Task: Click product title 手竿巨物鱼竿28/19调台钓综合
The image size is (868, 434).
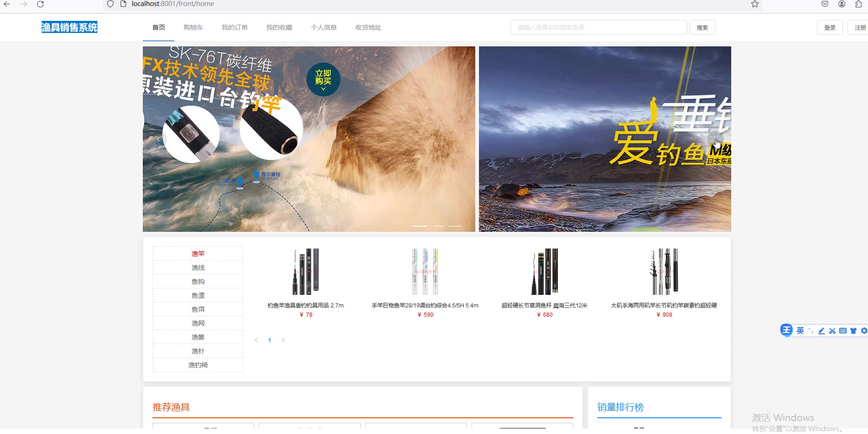Action: tap(425, 306)
